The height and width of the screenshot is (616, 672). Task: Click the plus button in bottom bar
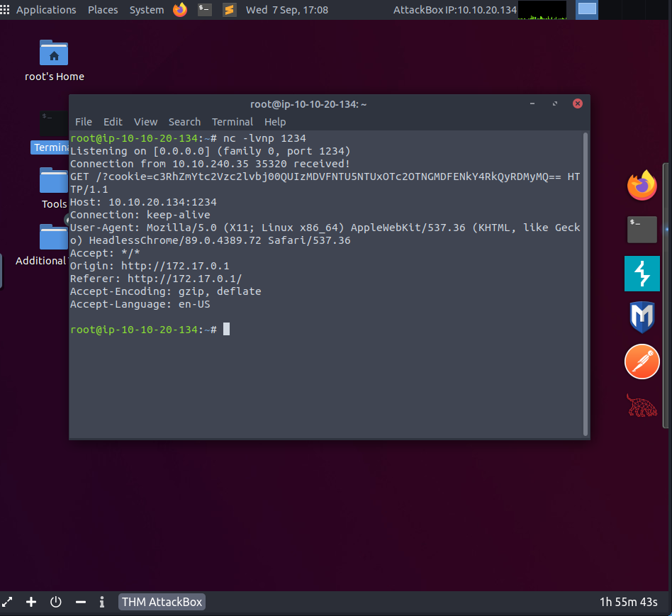pos(31,602)
